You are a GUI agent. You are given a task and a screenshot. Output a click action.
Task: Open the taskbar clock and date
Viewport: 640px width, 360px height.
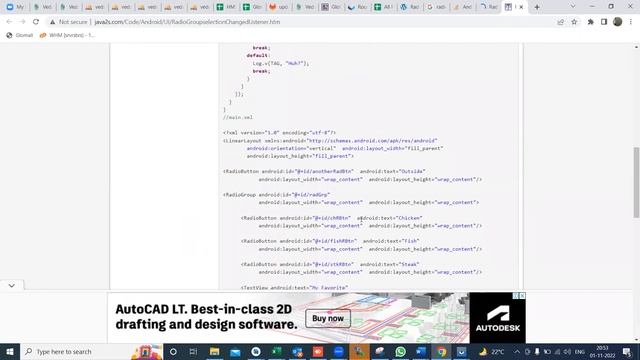pyautogui.click(x=602, y=352)
